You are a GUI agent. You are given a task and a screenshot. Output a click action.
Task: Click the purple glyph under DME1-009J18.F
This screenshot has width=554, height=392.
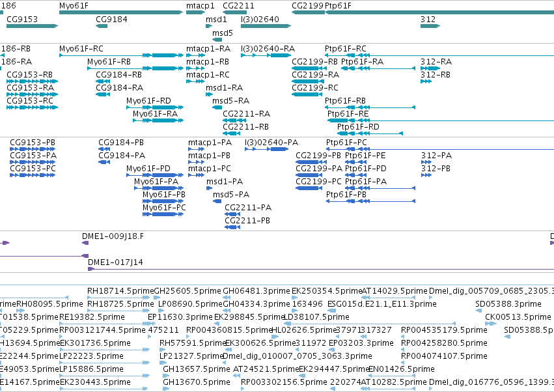[x=85, y=243]
